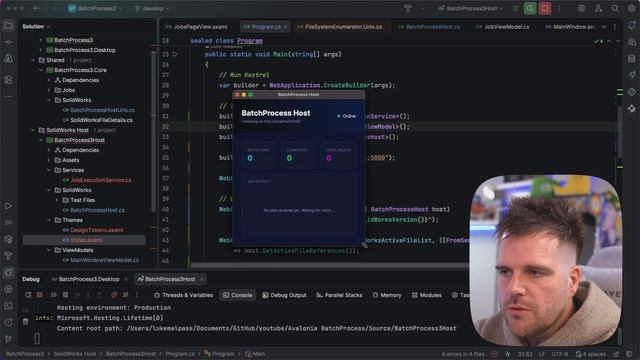Expand the Jobs folder
The image size is (640, 360).
tap(49, 90)
